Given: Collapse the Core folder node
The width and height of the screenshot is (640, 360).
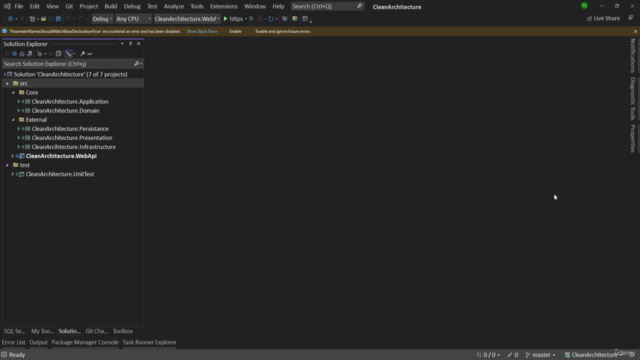Looking at the screenshot, I should [x=13, y=93].
